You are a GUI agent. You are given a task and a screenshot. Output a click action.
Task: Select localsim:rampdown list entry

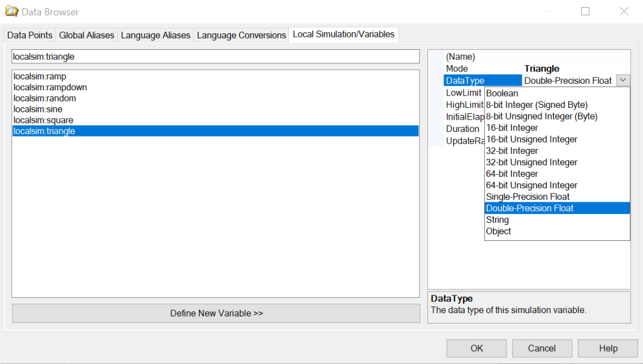tap(50, 87)
